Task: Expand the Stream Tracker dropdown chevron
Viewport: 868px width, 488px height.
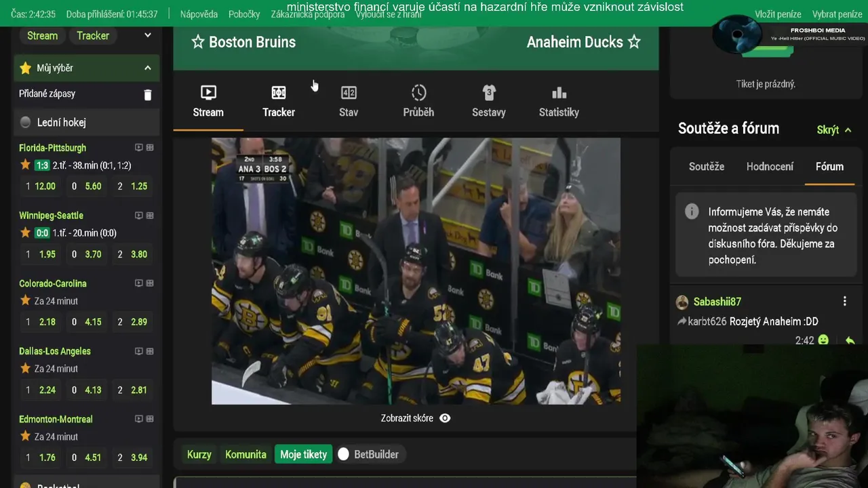Action: tap(148, 35)
